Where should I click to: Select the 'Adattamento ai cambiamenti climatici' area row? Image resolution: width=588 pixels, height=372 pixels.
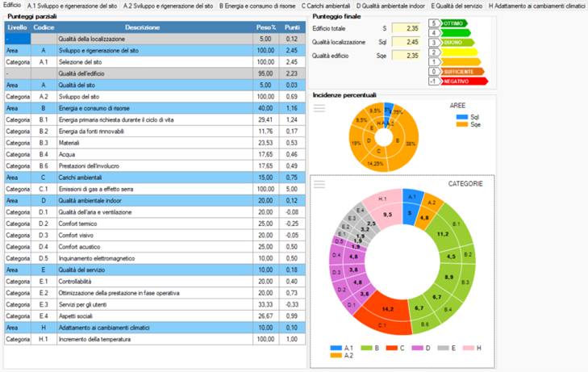pyautogui.click(x=155, y=328)
